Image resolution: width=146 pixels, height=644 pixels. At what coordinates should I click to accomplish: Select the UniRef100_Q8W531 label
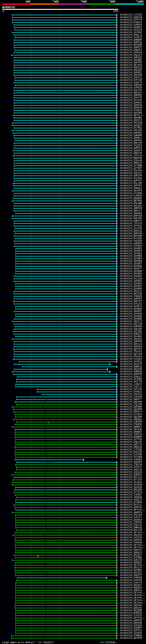[x=131, y=366]
